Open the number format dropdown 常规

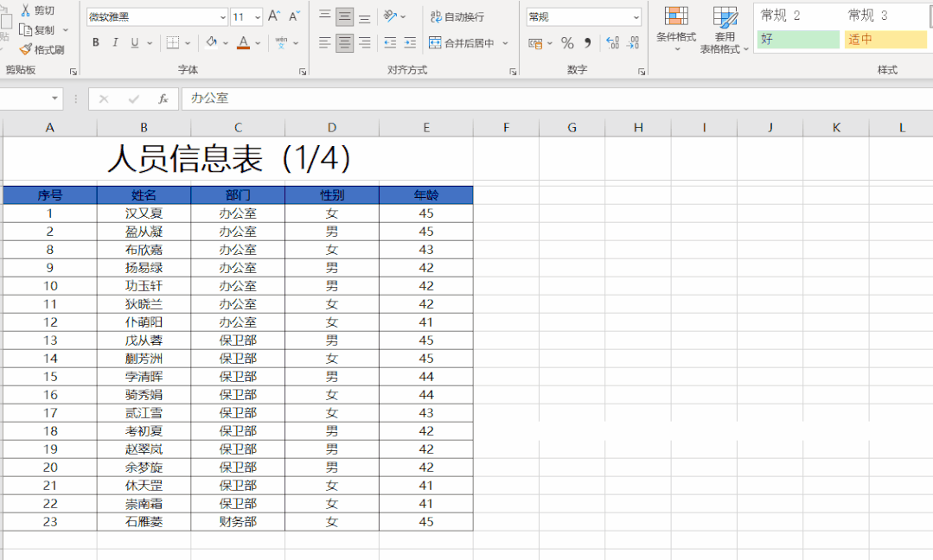point(636,17)
